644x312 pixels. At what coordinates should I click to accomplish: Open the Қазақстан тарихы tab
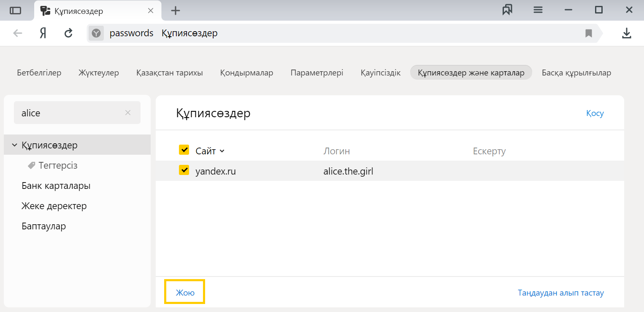pos(170,73)
